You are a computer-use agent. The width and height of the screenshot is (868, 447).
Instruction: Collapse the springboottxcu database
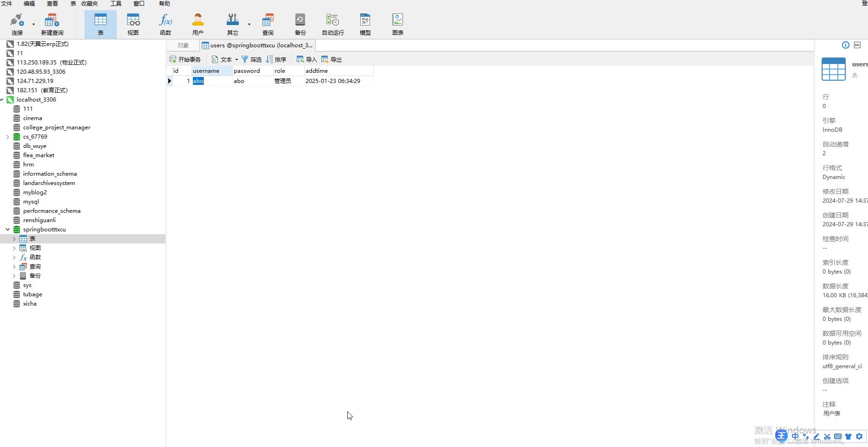pos(8,230)
